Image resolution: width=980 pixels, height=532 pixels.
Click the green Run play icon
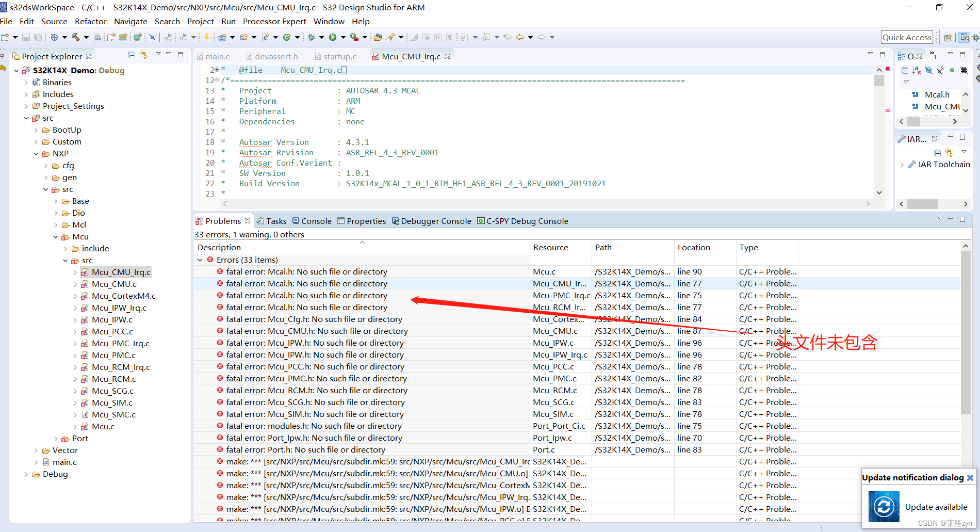click(x=333, y=37)
